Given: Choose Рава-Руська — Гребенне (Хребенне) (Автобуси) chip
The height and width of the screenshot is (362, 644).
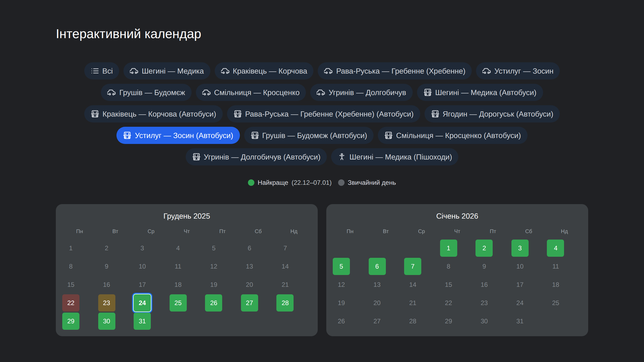Looking at the screenshot, I should click(x=323, y=114).
